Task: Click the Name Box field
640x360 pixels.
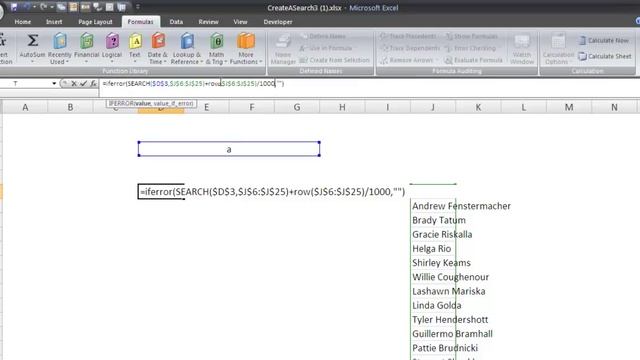Action: tap(25, 84)
